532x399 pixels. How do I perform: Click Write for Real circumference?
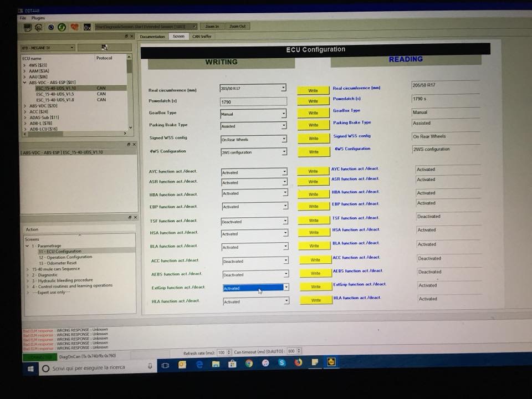[313, 90]
